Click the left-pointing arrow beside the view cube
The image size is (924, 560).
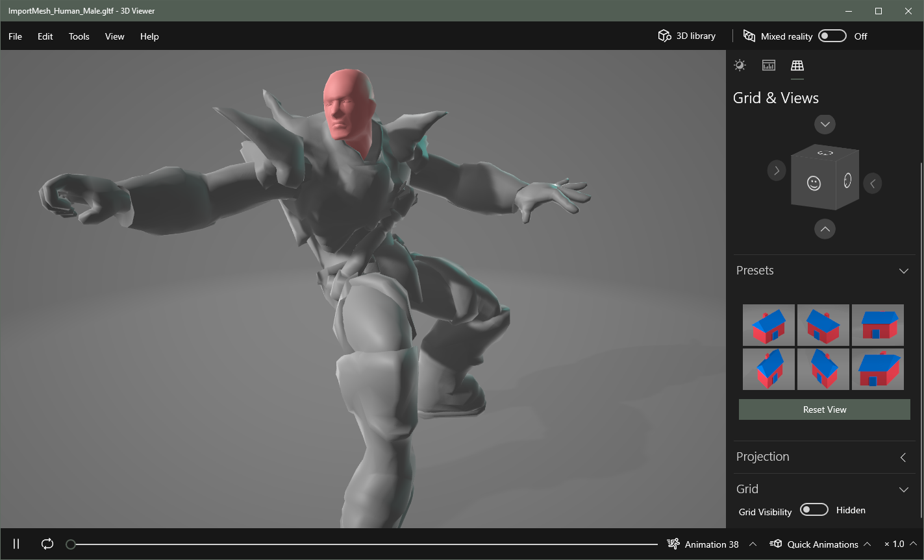click(x=873, y=184)
